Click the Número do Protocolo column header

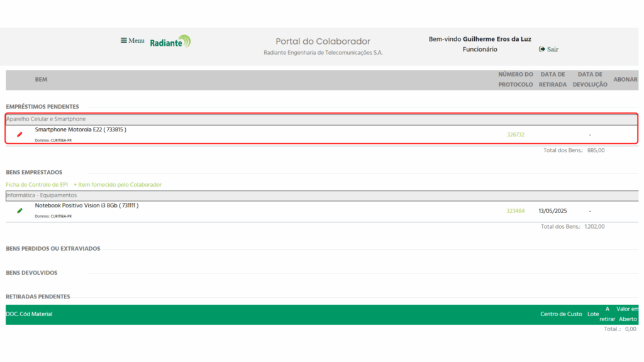click(515, 79)
